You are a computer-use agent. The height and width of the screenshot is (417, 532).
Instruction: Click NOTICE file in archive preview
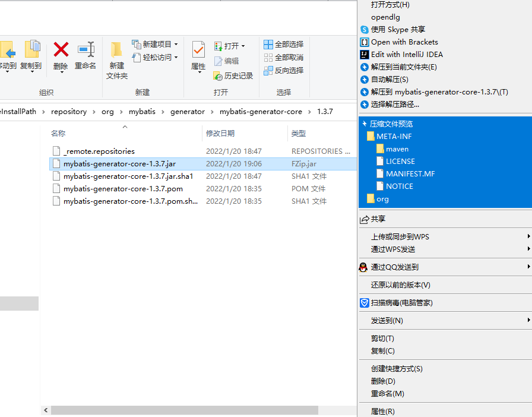(x=395, y=187)
